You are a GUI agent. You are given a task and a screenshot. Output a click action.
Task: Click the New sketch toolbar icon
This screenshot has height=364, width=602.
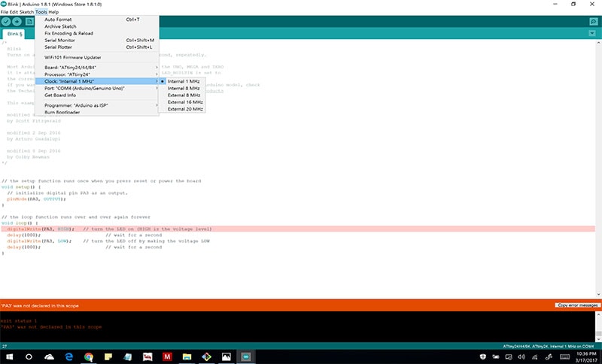coord(29,22)
